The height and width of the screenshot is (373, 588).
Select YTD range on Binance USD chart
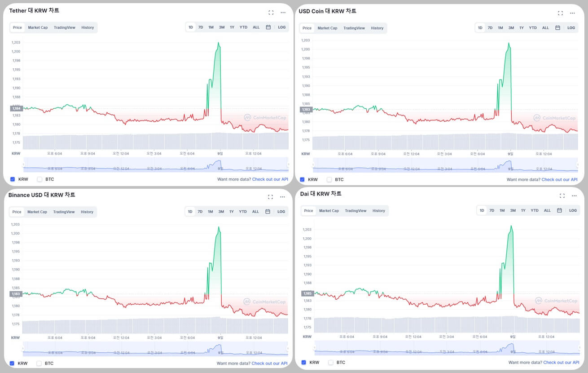coord(243,212)
